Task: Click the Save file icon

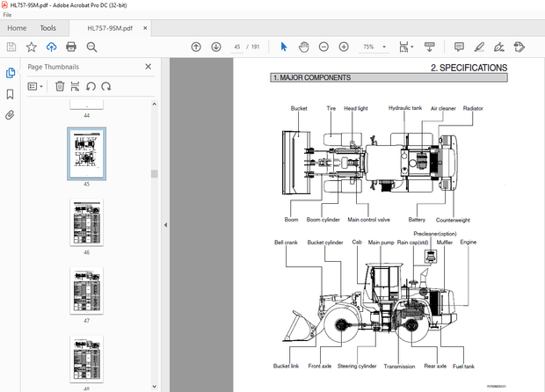Action: pos(11,47)
